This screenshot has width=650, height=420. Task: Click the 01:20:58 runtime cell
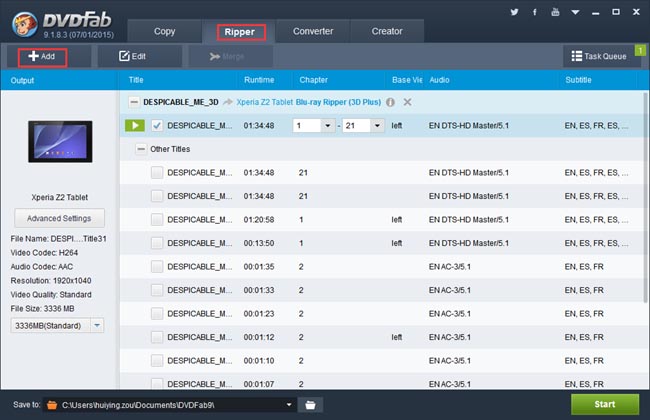pos(259,219)
